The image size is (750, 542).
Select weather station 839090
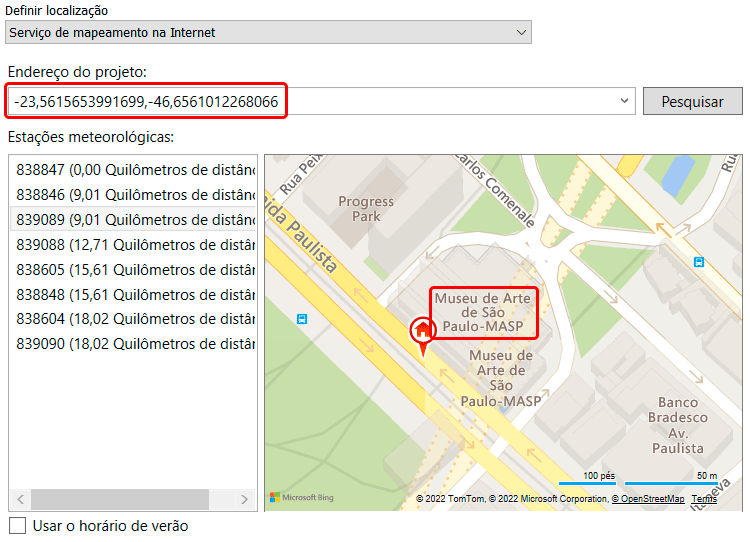[134, 345]
